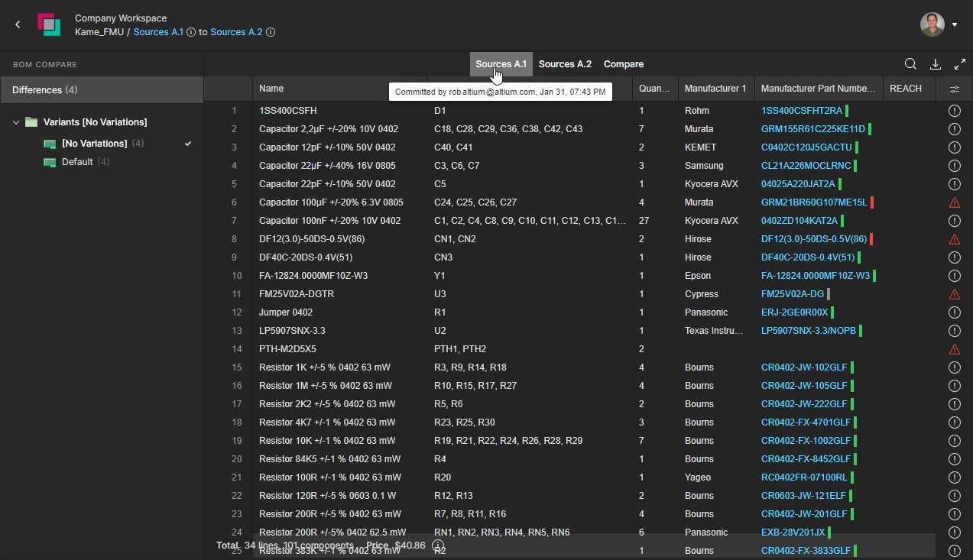Enter fullscreen with expand icon
Viewport: 973px width, 560px height.
960,64
